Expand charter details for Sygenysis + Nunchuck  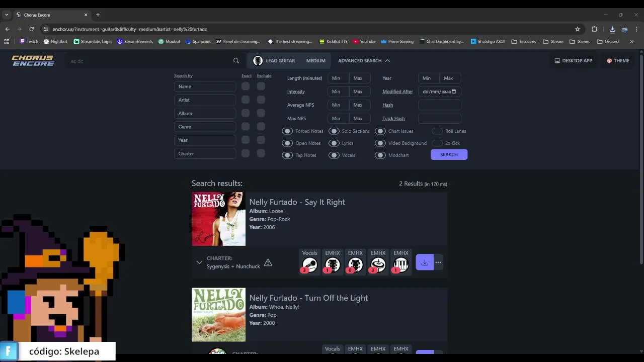tap(199, 262)
